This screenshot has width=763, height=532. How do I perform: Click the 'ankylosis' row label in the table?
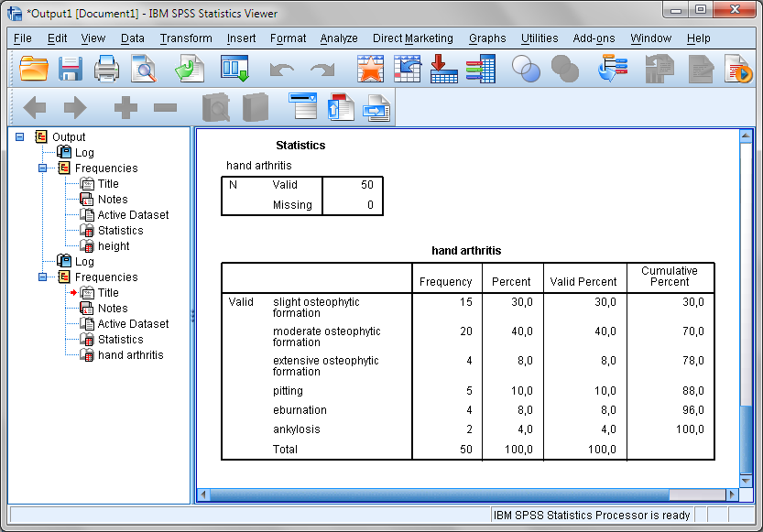pyautogui.click(x=297, y=429)
